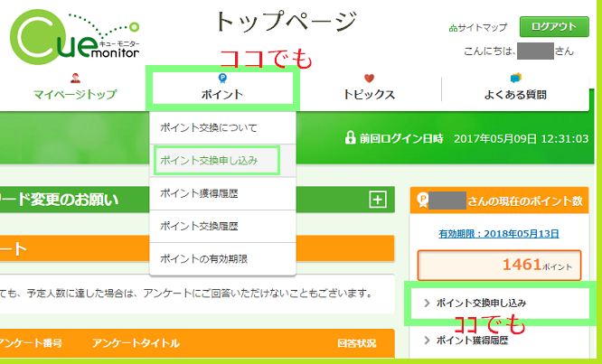Select ポイント交換履歴 from dropdown menu
Viewport: 602px width, 364px height.
222,226
